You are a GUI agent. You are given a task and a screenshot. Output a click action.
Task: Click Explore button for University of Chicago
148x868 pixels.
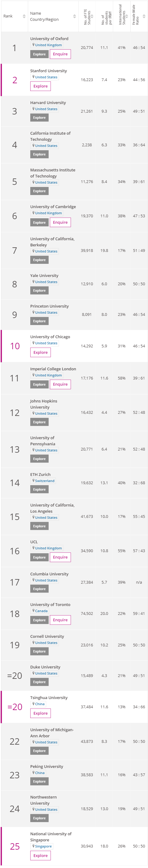[x=40, y=353]
